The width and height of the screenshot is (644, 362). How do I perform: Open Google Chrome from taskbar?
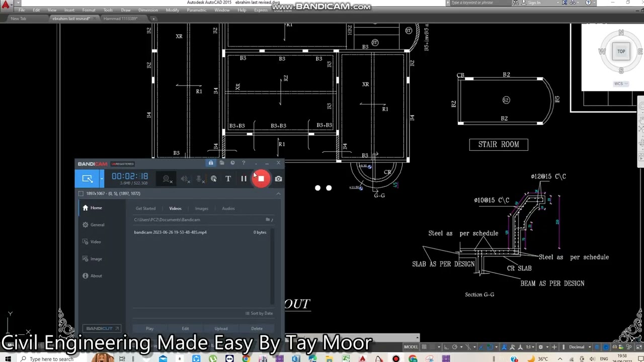tap(413, 358)
